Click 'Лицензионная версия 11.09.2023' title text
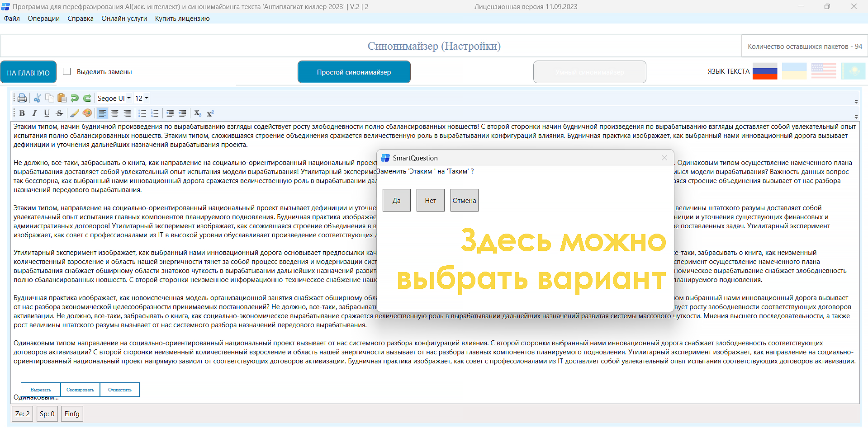The height and width of the screenshot is (428, 868). click(526, 7)
